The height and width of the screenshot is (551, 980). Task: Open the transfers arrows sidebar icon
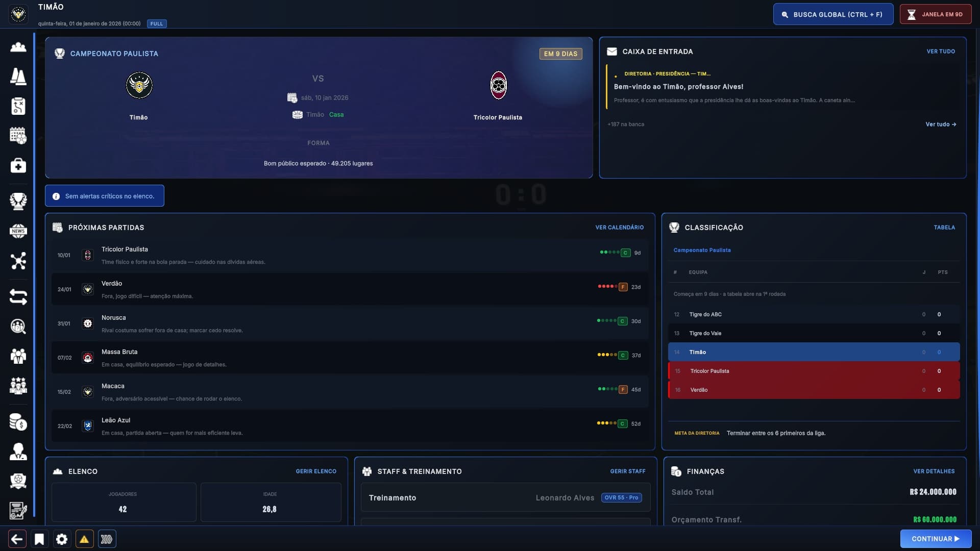pos(18,296)
